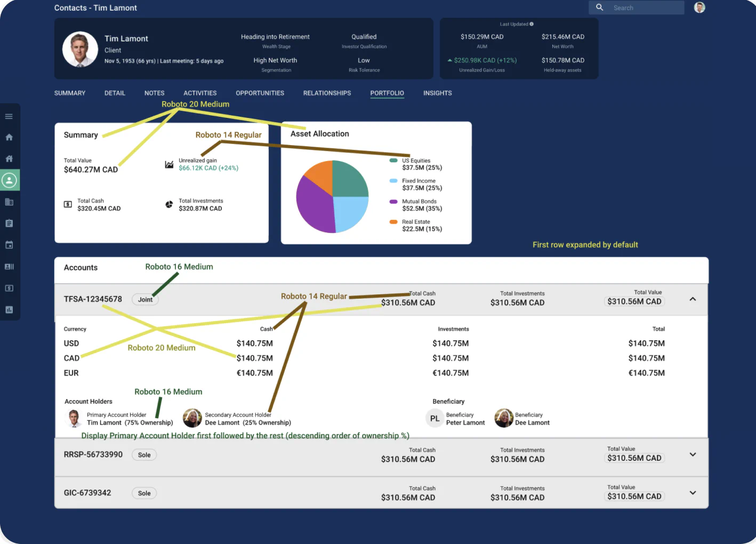The image size is (756, 544).
Task: Switch to the Summary tab
Action: pyautogui.click(x=70, y=93)
